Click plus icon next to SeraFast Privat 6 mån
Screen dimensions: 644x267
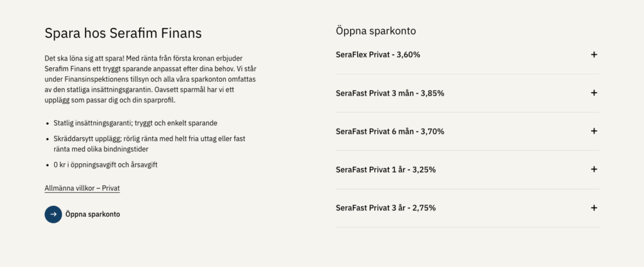tap(594, 131)
